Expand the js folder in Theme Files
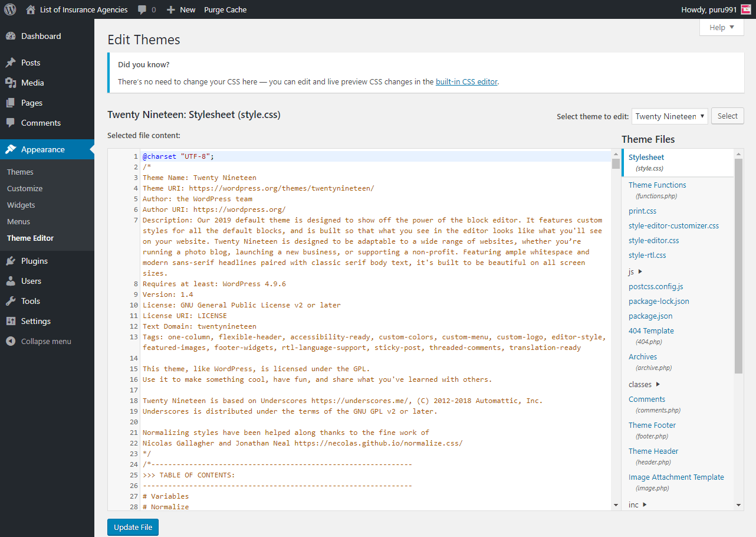Screen dimensions: 756x537 click(635, 271)
